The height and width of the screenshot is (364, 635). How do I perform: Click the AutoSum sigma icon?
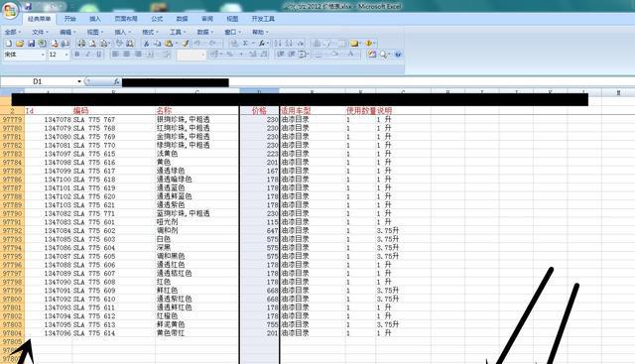(x=245, y=44)
